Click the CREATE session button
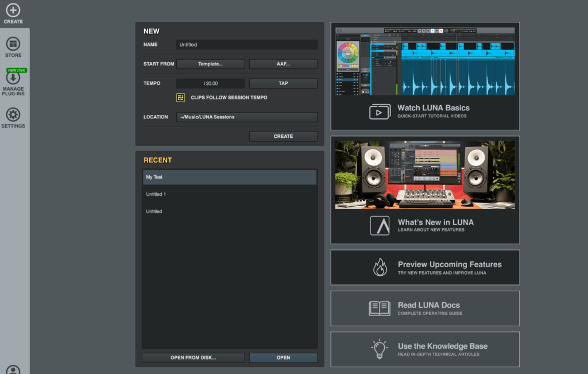The width and height of the screenshot is (588, 374). [283, 136]
